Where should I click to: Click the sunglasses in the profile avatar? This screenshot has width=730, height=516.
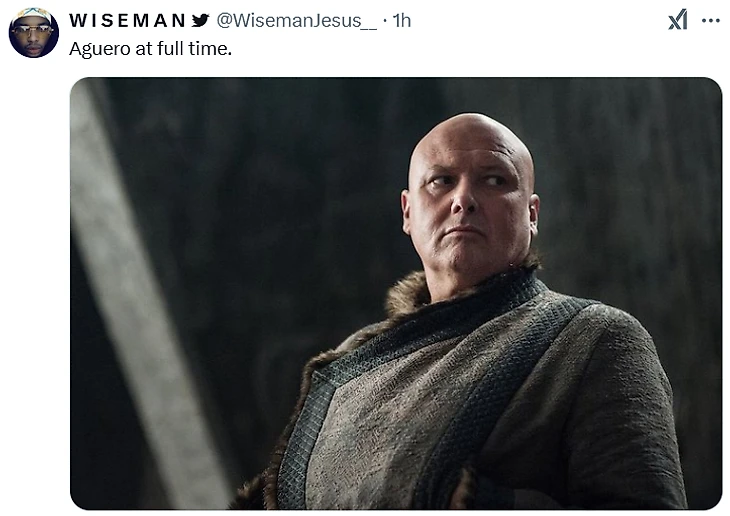coord(33,29)
